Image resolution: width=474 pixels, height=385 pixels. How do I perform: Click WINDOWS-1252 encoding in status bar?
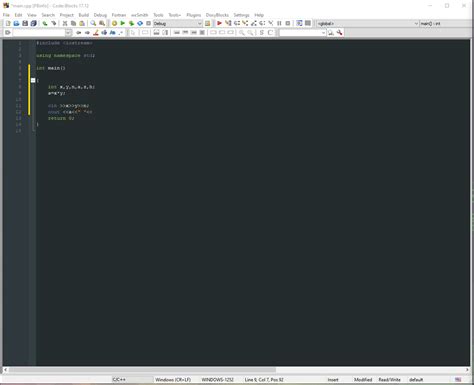(217, 380)
